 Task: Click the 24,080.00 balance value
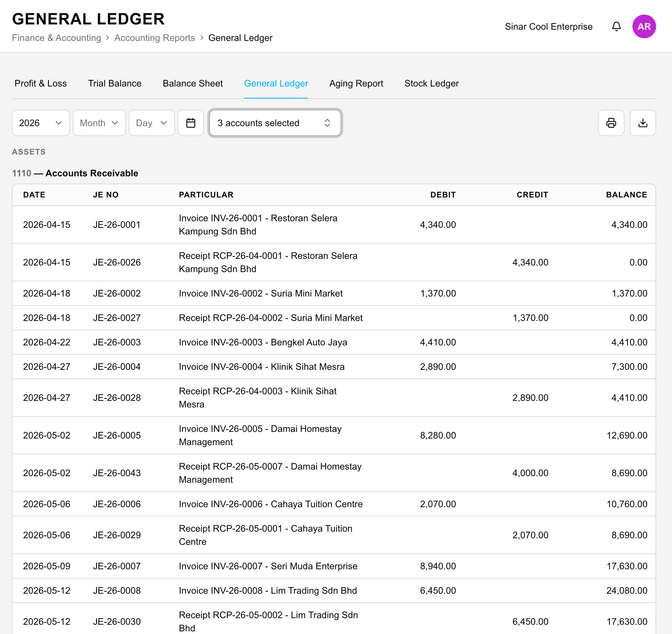[x=627, y=590]
